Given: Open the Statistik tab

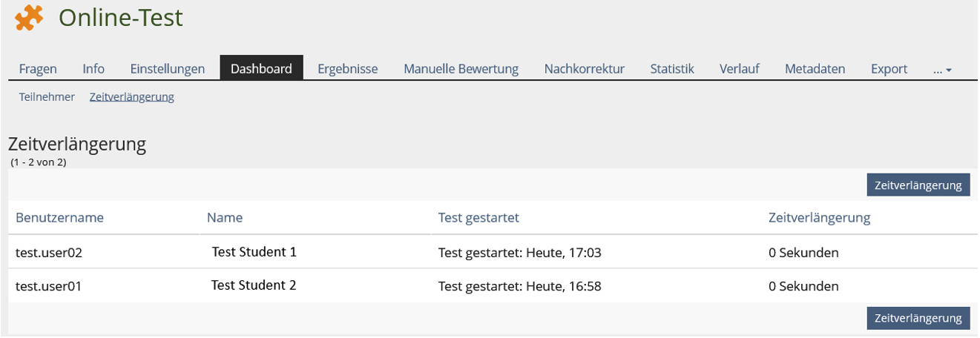Looking at the screenshot, I should [672, 69].
